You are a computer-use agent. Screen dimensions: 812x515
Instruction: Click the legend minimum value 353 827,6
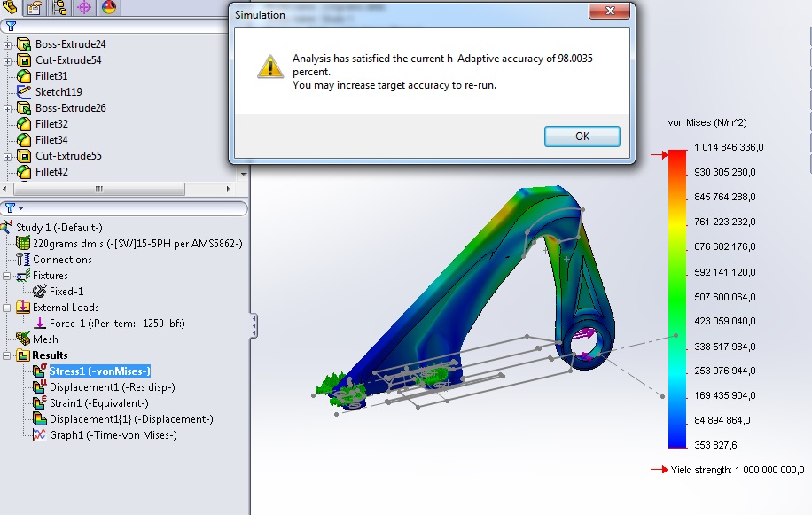click(x=715, y=445)
